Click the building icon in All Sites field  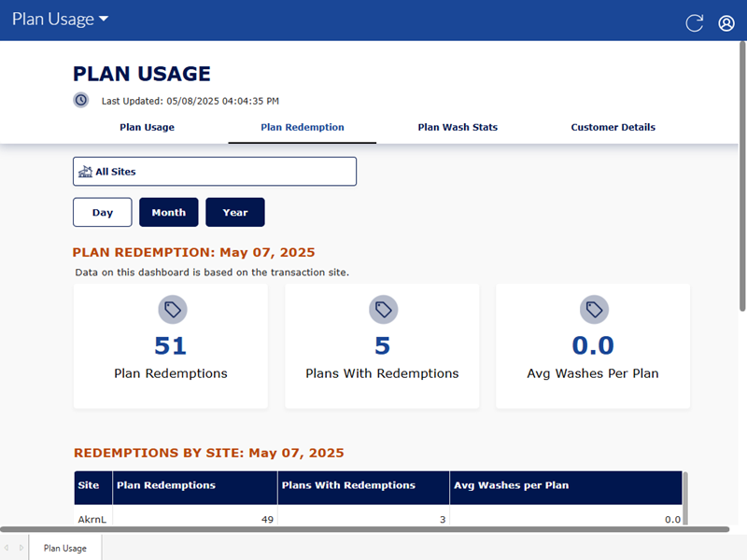[85, 172]
